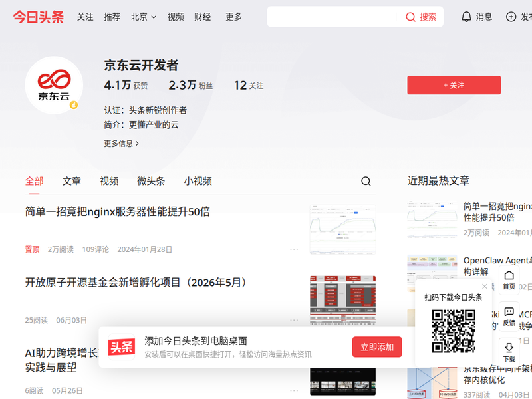Open the 消息 bell notifications icon
532x399 pixels.
467,17
